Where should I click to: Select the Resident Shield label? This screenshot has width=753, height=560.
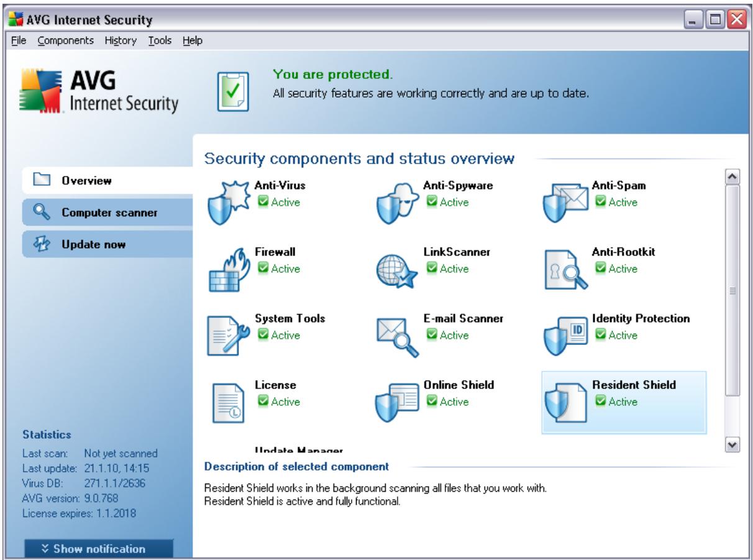click(634, 385)
